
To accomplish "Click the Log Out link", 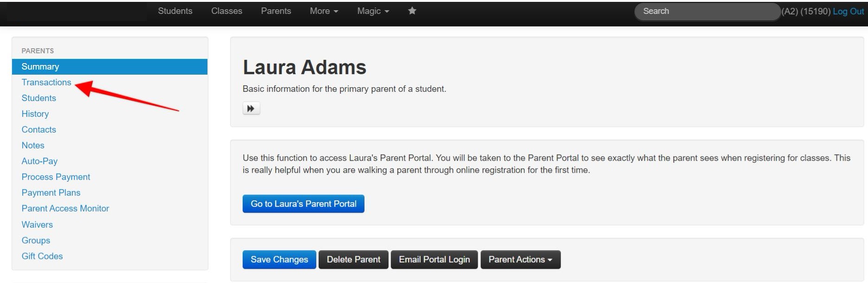I will pyautogui.click(x=848, y=11).
